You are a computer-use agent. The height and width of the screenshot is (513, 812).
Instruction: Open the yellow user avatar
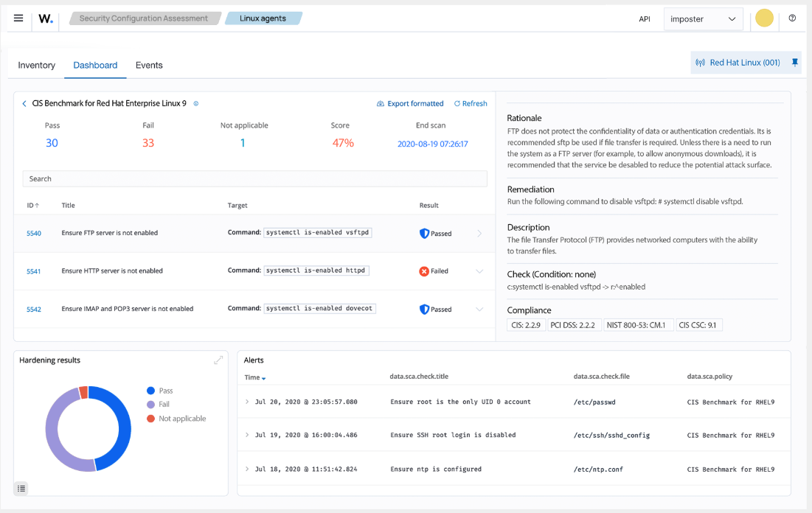pyautogui.click(x=764, y=18)
